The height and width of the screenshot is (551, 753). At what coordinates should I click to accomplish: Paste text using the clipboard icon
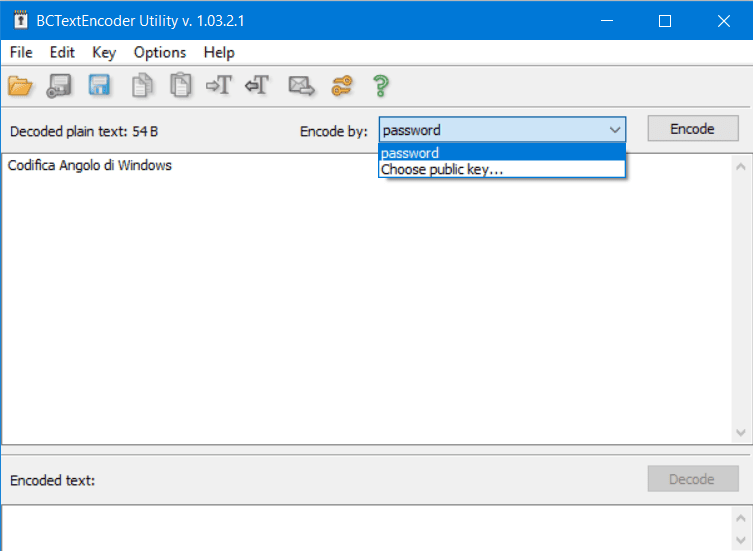coord(181,86)
